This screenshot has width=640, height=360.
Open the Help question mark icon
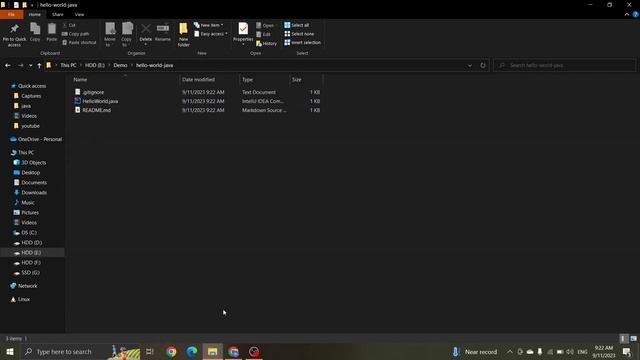point(636,14)
